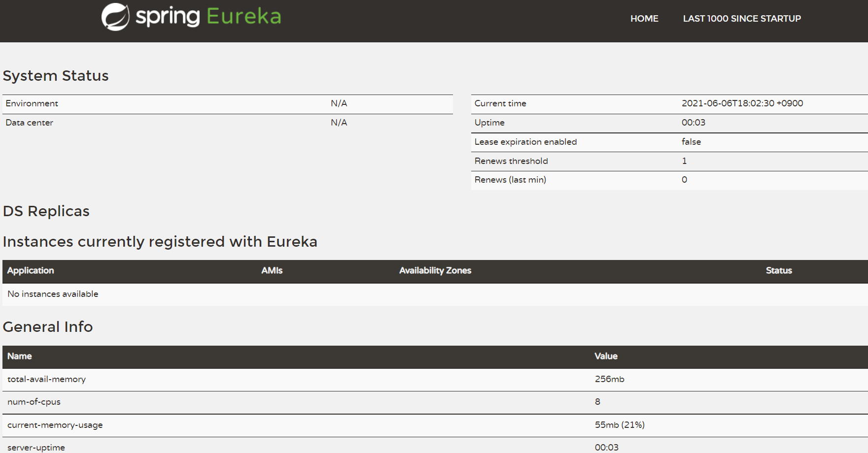Click the current-memory-usage row name
868x453 pixels.
(x=55, y=425)
